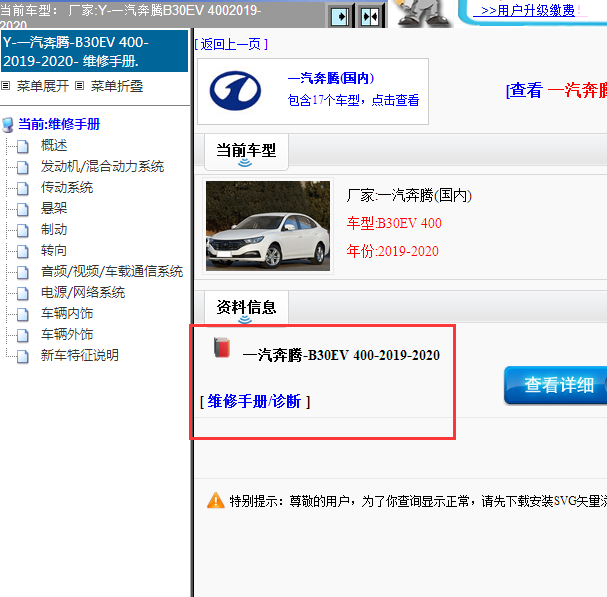Image resolution: width=607 pixels, height=597 pixels.
Task: Open 音频/视频/车载通信系统 tree item
Action: pyautogui.click(x=112, y=271)
